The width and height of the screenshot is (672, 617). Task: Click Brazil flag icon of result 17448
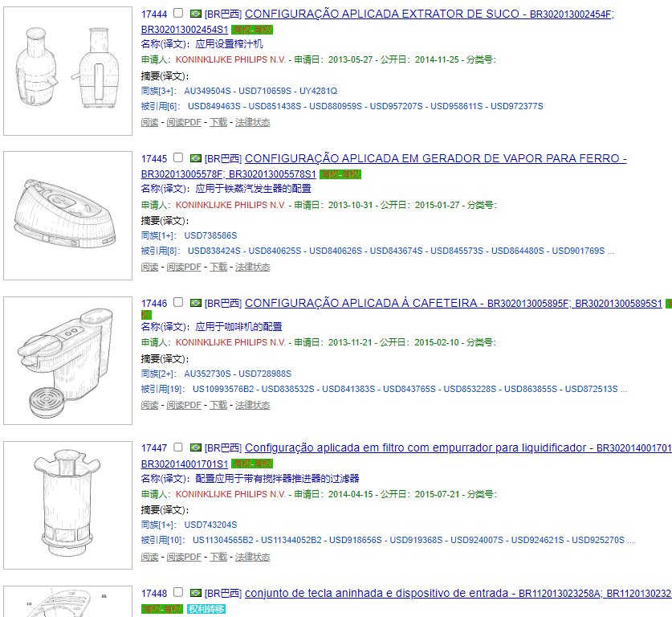tap(196, 593)
